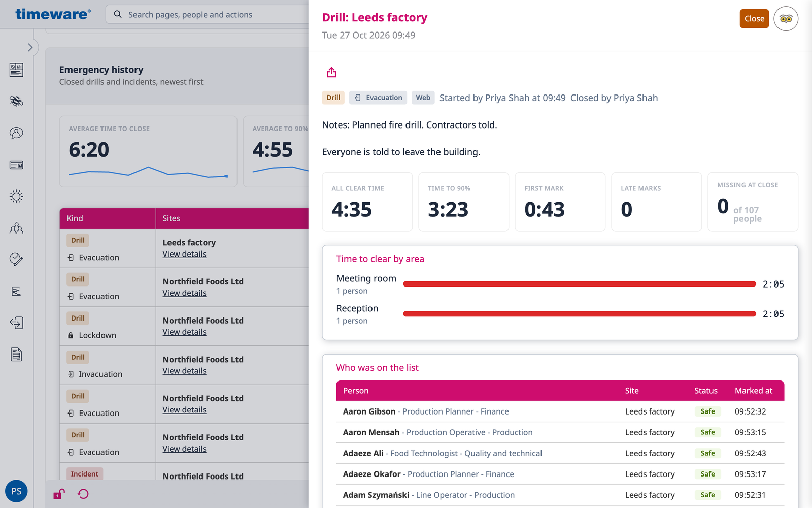Click the Reception clear time bar

pos(580,314)
